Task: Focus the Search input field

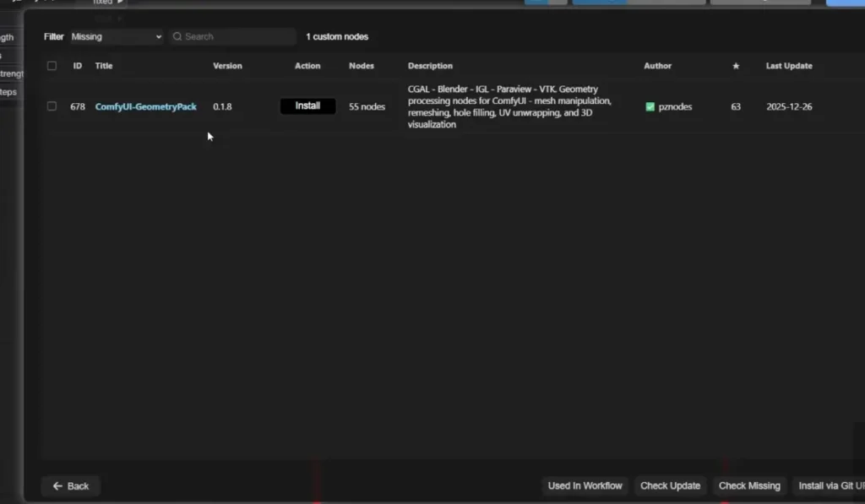Action: coord(237,37)
